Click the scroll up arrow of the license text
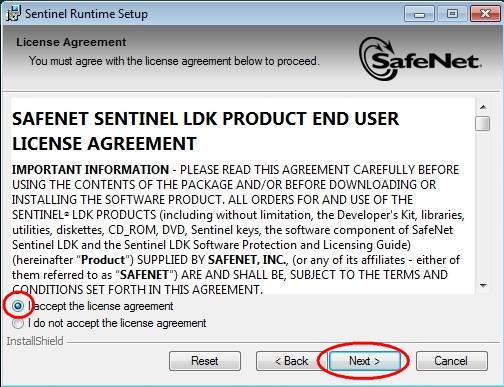The image size is (504, 387). tap(483, 107)
